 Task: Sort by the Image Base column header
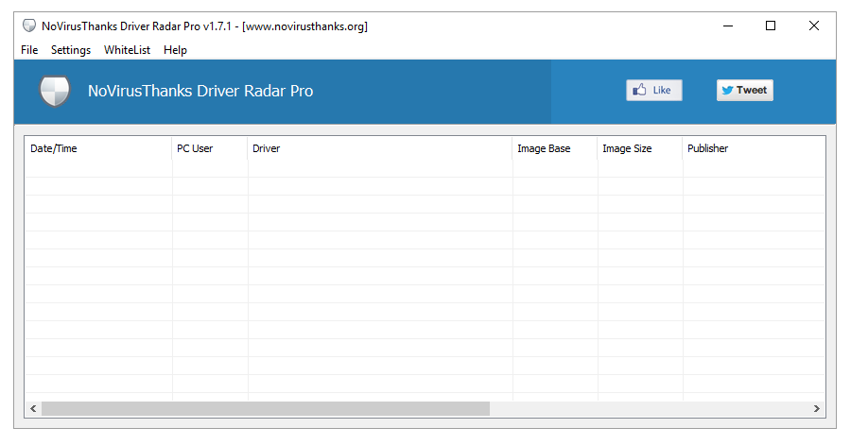tap(555, 148)
